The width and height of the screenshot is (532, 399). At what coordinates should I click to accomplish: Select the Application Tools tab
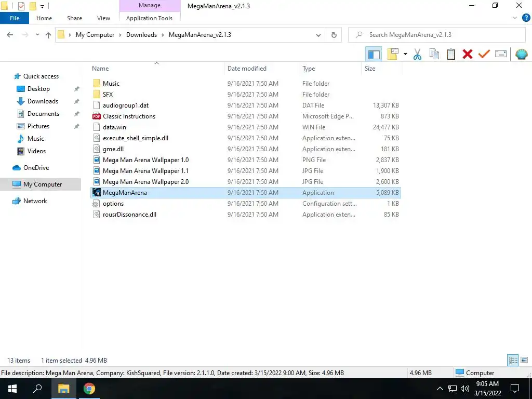click(149, 18)
